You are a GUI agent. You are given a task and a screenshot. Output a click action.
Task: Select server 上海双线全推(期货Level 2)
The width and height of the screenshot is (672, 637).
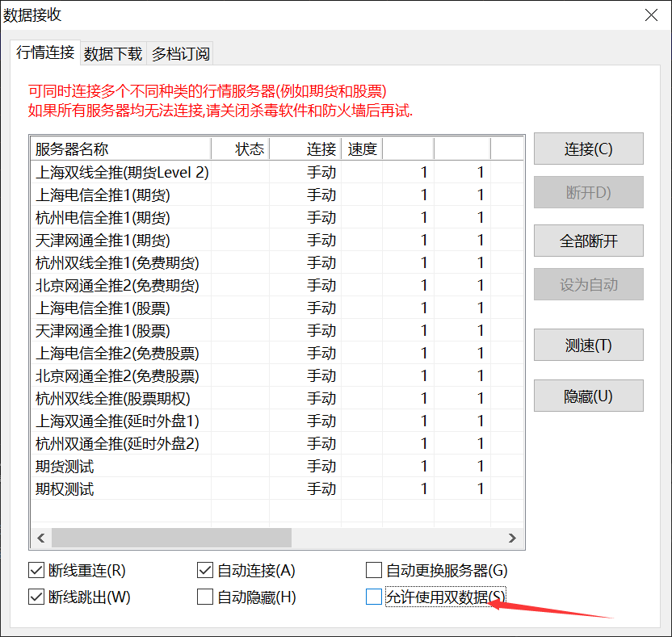(x=277, y=172)
